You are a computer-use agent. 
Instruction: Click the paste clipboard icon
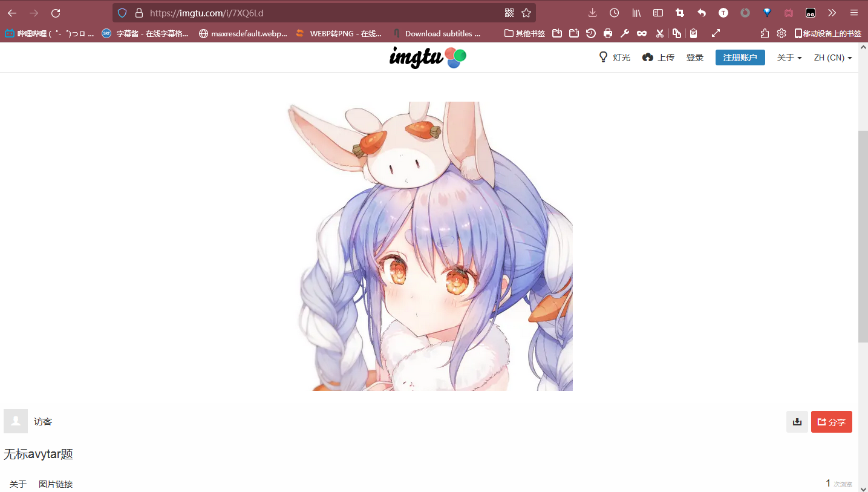[693, 34]
